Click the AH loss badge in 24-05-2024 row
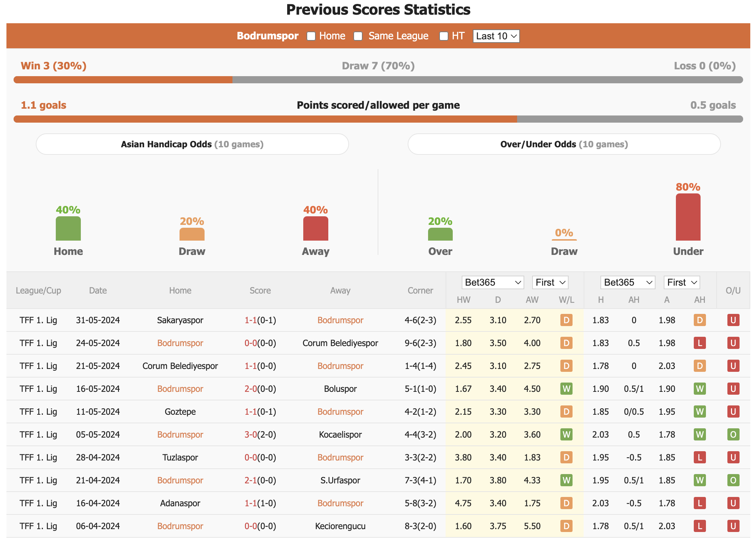 [700, 343]
